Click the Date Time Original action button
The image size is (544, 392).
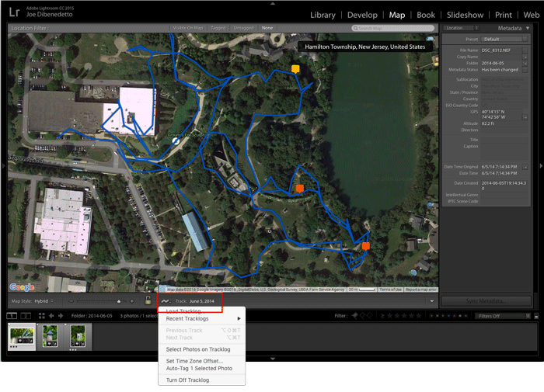(525, 167)
